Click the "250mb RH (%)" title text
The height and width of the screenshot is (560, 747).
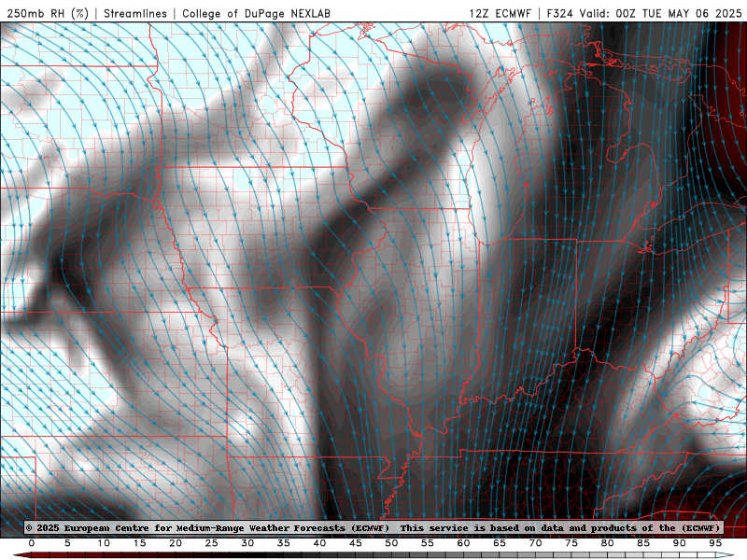pos(48,13)
